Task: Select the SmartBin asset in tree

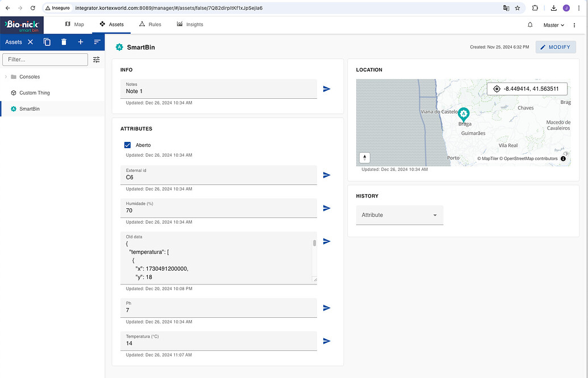Action: click(x=52, y=108)
